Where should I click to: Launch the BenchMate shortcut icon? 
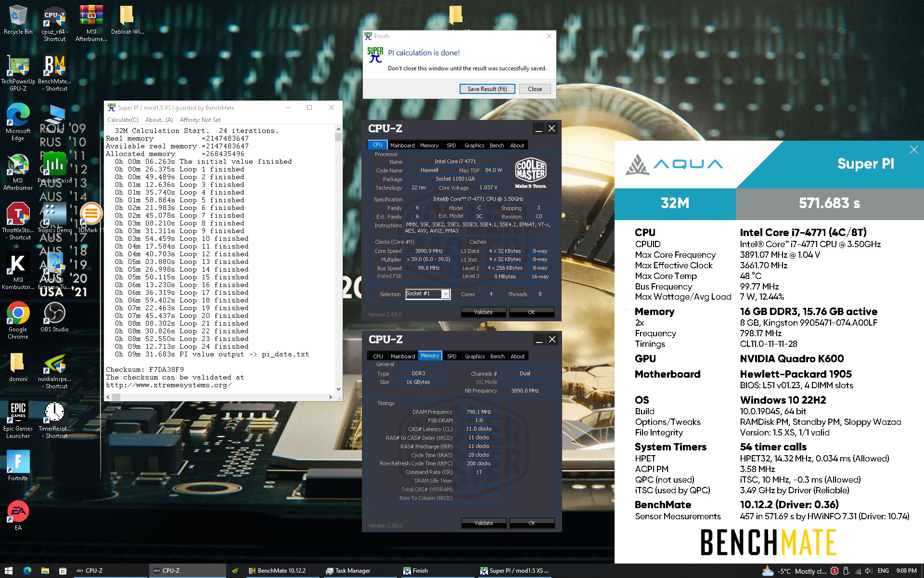coord(54,72)
